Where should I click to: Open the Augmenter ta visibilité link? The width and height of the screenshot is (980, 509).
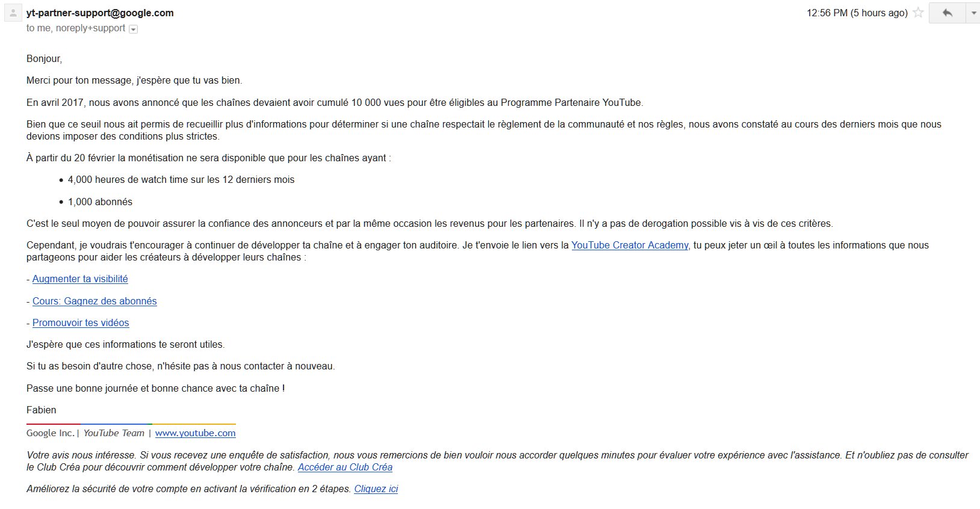(x=80, y=279)
